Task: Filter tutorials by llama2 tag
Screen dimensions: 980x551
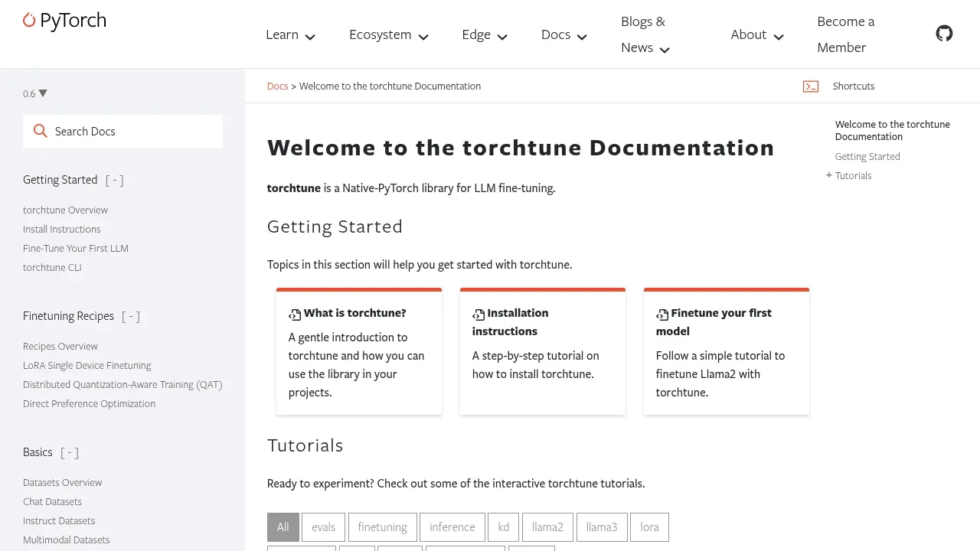Action: tap(547, 527)
